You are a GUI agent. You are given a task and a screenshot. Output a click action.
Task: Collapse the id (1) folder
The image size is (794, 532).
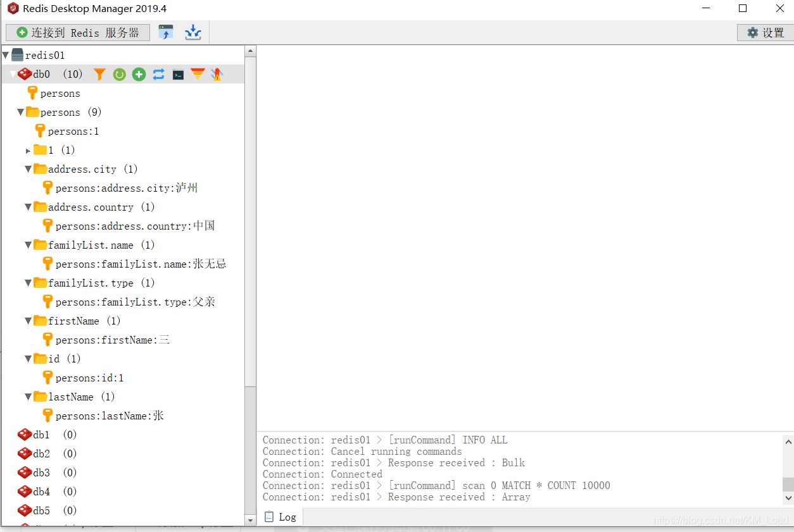point(28,359)
